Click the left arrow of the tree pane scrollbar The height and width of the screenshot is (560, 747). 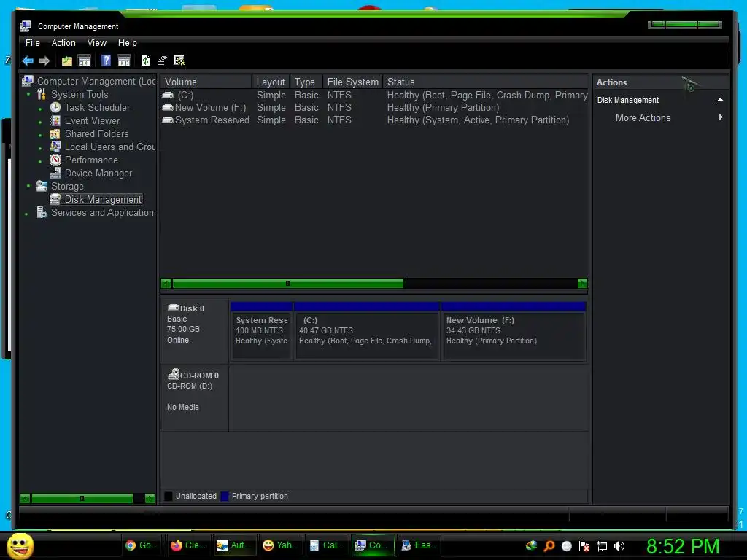(x=26, y=498)
